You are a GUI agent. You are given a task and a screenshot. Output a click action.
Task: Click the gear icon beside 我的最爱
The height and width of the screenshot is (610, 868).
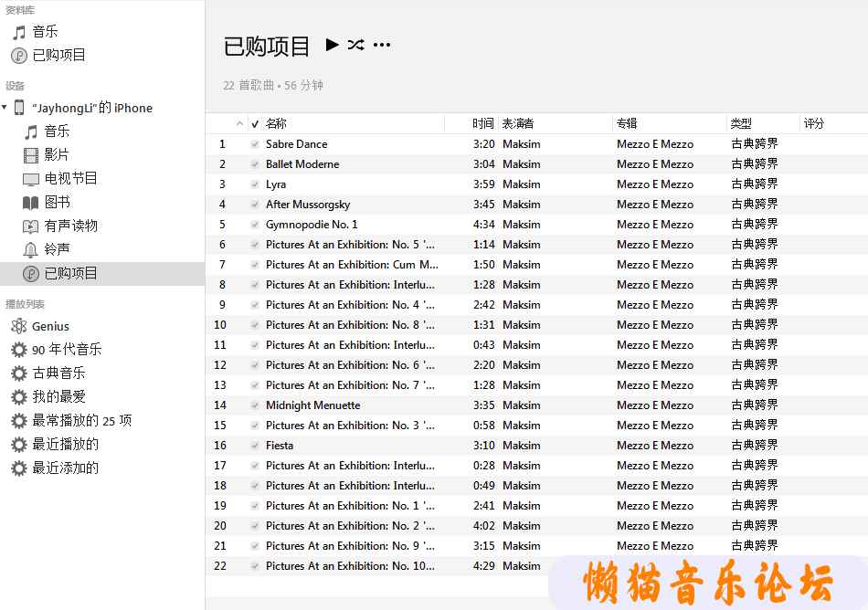[19, 397]
